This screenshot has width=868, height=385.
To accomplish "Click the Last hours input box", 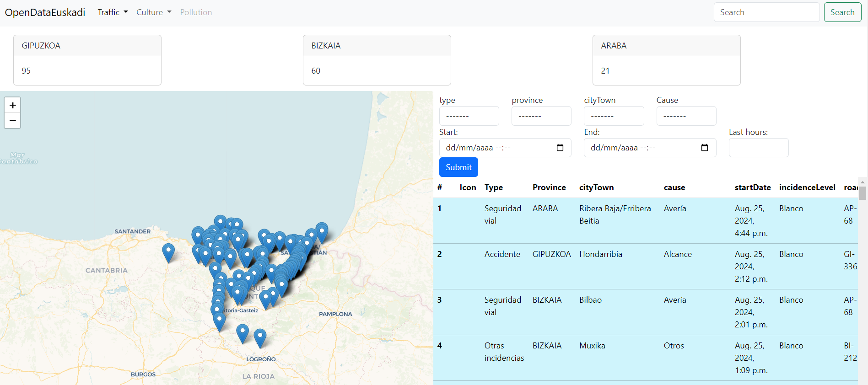I will click(759, 148).
